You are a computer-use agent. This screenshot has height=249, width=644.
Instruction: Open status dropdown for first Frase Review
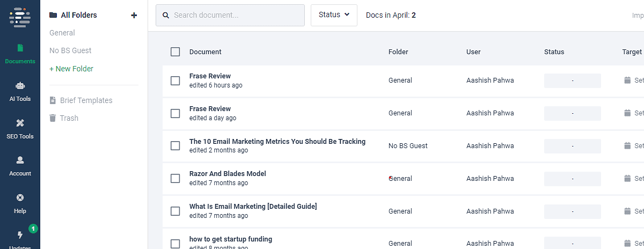(572, 80)
